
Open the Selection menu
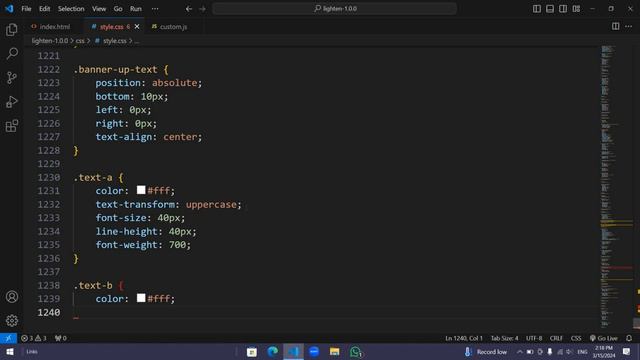click(x=71, y=9)
